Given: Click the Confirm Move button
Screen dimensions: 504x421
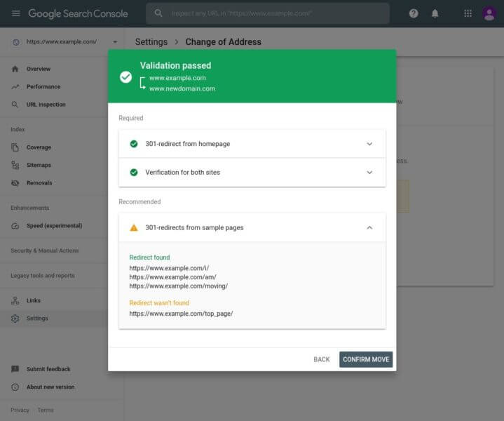Looking at the screenshot, I should coord(366,359).
